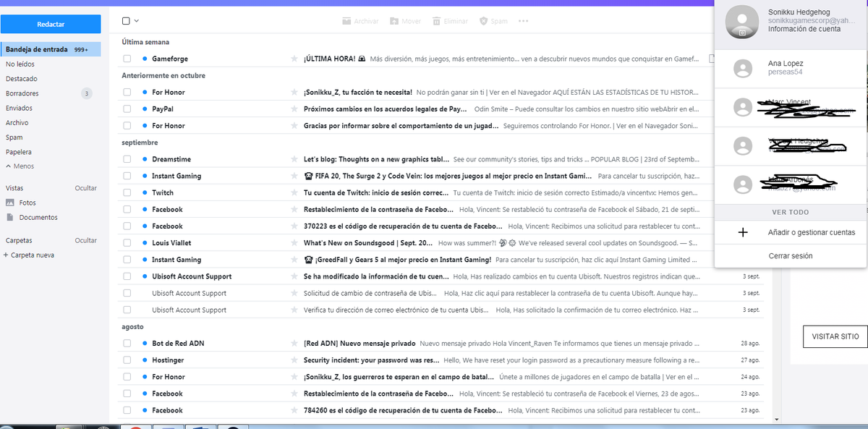Check the Ubisoft 'Se ha modificado' email checkbox
Viewport: 868px width, 429px height.
coord(127,276)
